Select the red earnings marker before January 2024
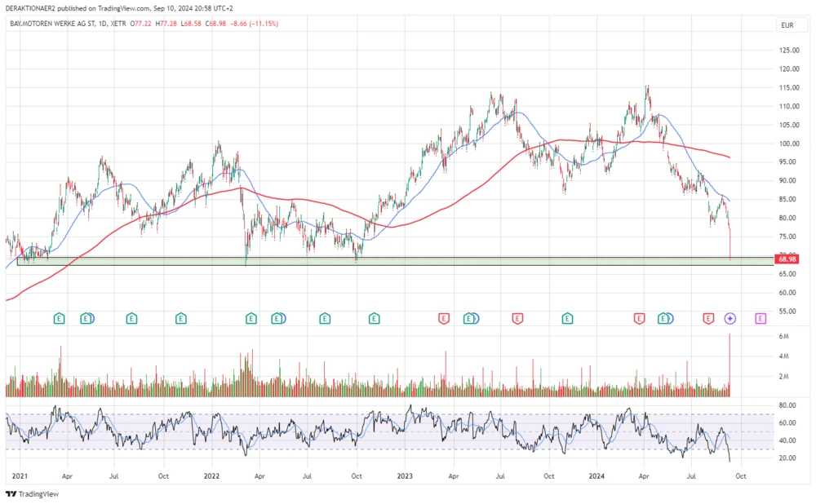Screen dimensions: 816x504 [x=518, y=319]
